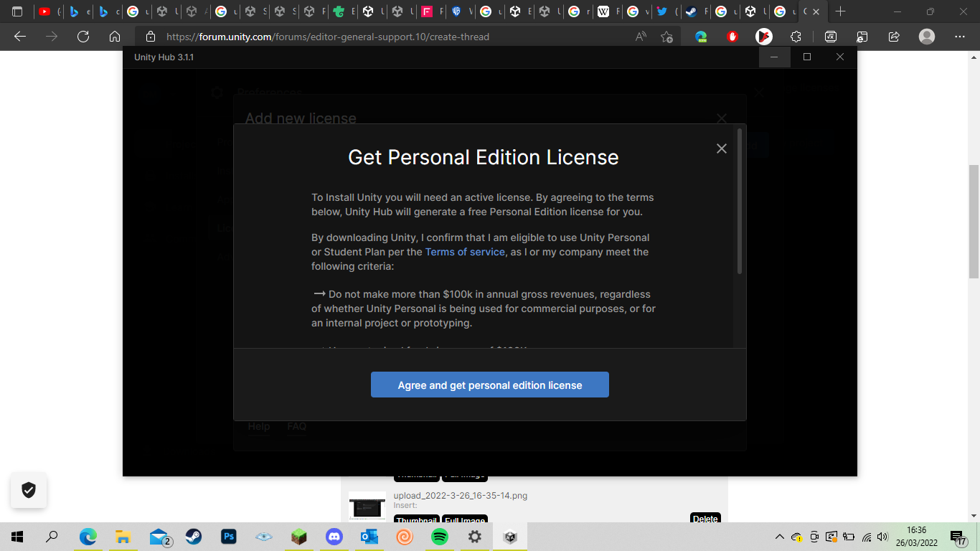Click the Unity Hub taskbar icon
This screenshot has width=980, height=551.
(x=510, y=537)
